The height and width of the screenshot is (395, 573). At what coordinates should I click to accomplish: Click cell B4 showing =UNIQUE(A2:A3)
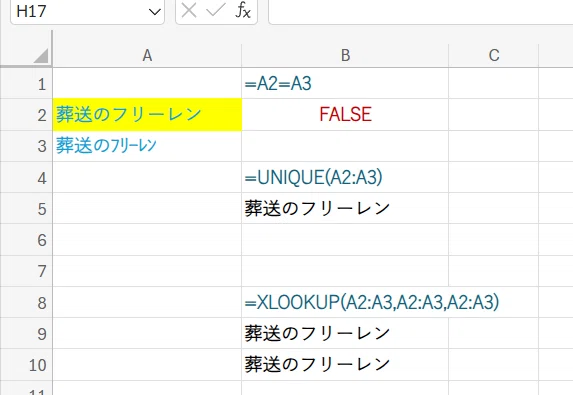[x=345, y=178]
